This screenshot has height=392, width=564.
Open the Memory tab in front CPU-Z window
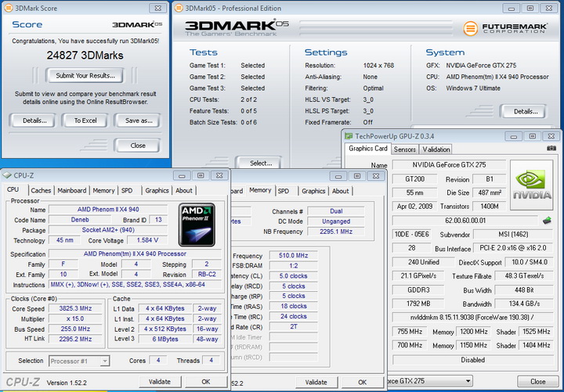click(x=103, y=190)
